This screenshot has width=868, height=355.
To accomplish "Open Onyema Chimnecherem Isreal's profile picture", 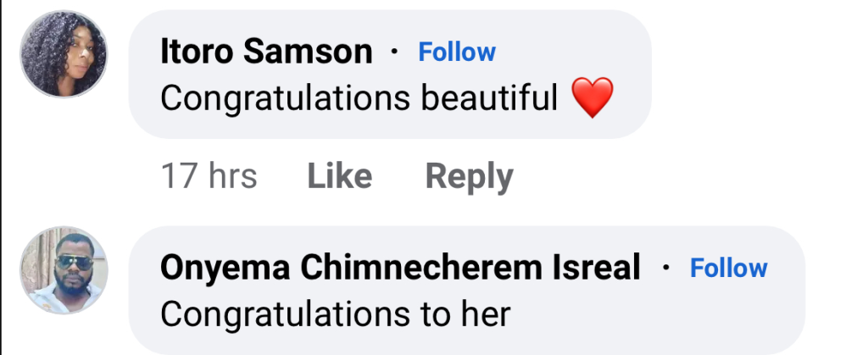I will 63,269.
